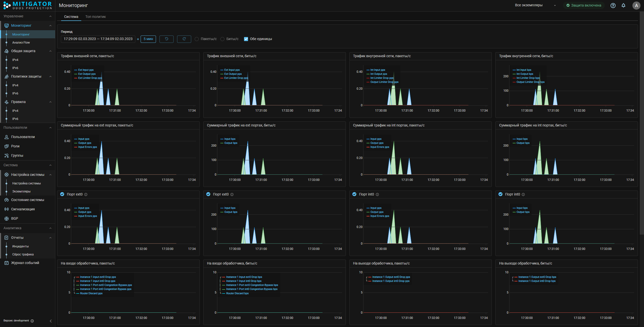Open Все экземпляры instance dropdown
The width and height of the screenshot is (644, 327).
coord(535,5)
